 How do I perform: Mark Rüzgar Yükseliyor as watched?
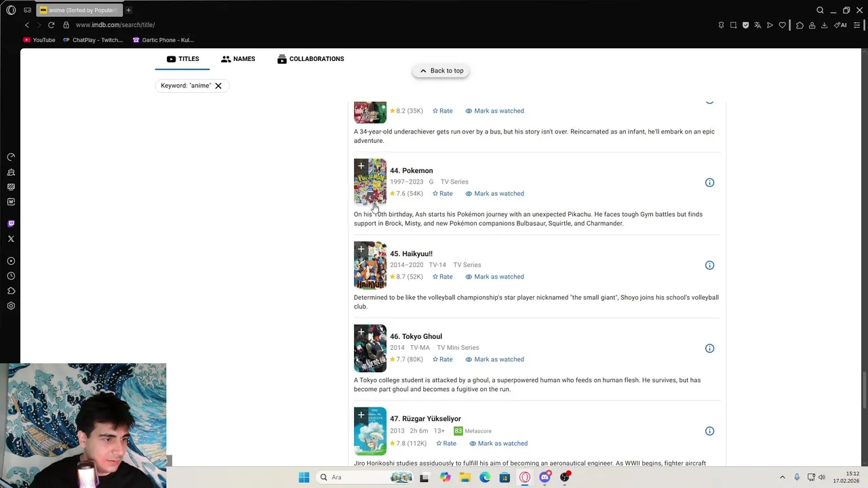click(x=498, y=443)
